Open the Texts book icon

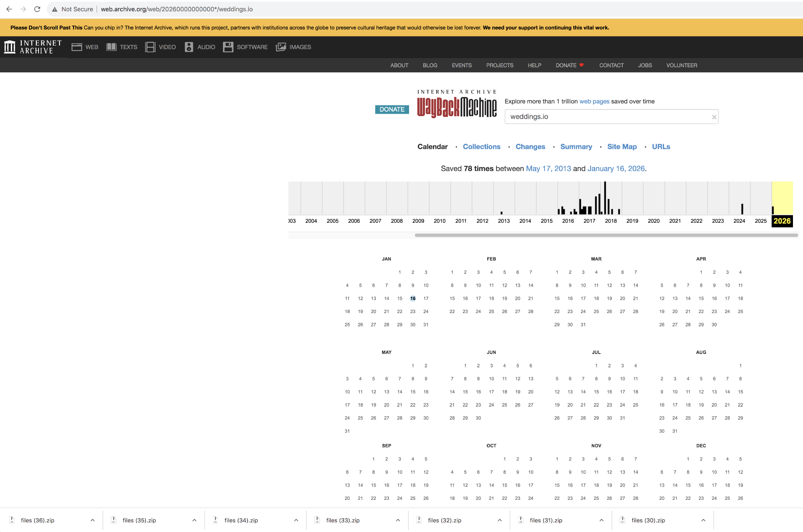click(x=111, y=47)
